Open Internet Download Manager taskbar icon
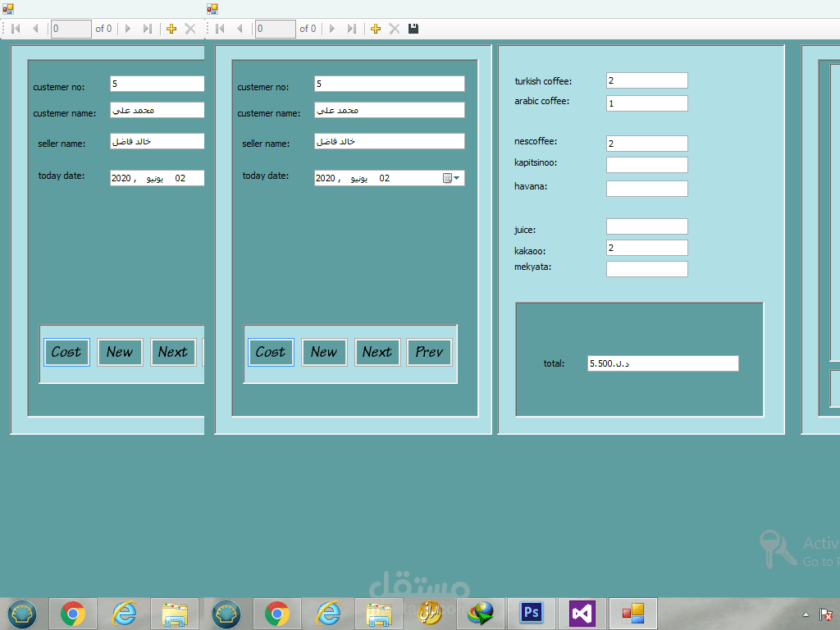This screenshot has width=840, height=630. point(481,613)
